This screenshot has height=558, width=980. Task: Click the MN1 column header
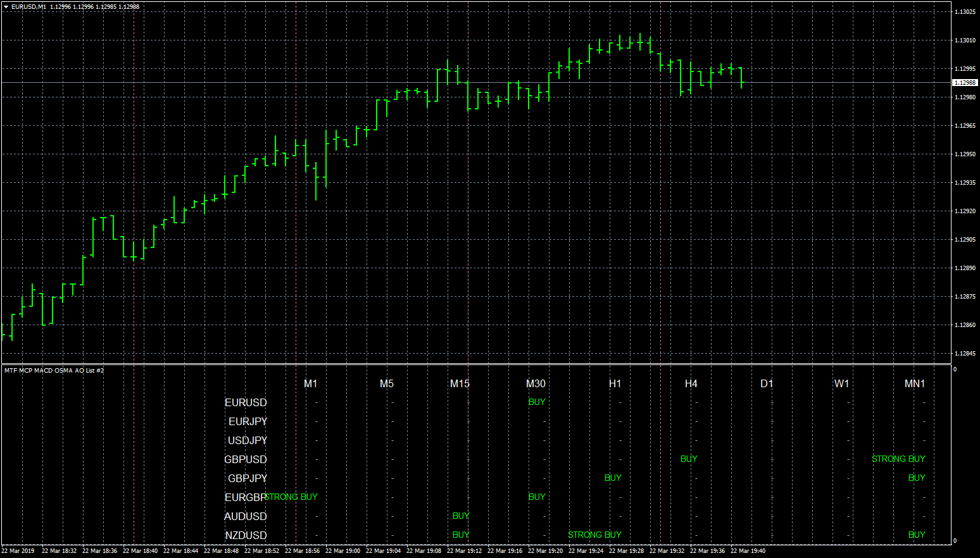click(915, 383)
